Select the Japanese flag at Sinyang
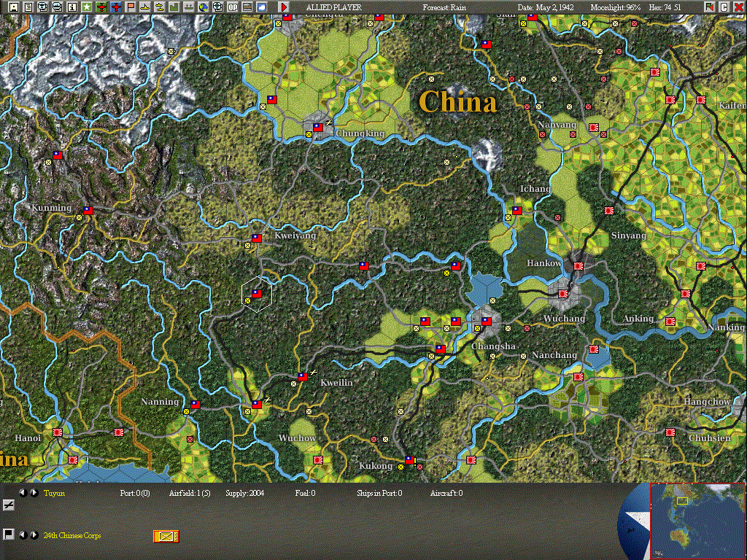Image resolution: width=747 pixels, height=560 pixels. (x=609, y=210)
